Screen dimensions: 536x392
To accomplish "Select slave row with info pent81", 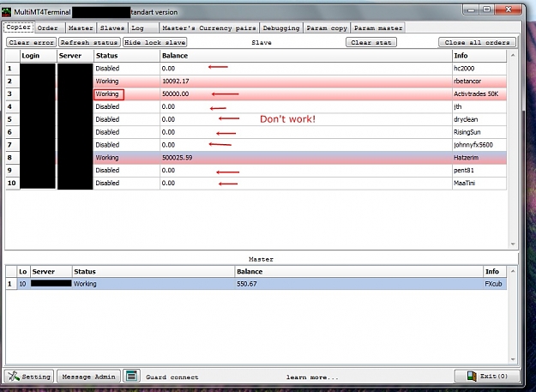I will (256, 170).
